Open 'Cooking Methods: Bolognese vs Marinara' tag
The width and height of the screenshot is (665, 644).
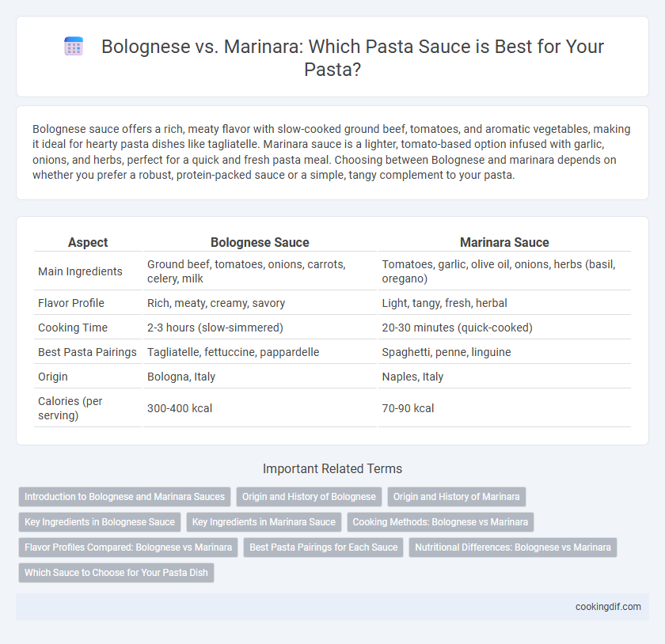440,522
